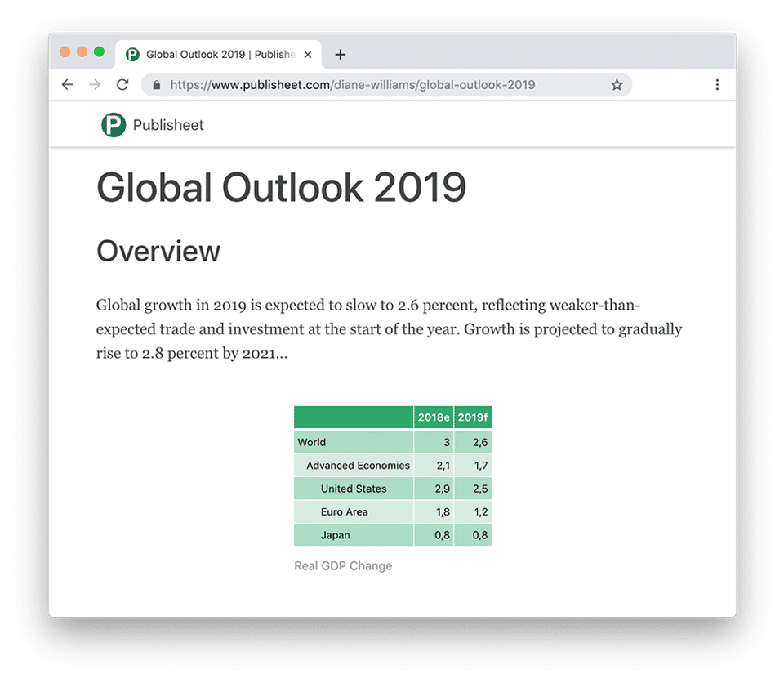
Task: Open a new tab with the plus button
Action: pyautogui.click(x=341, y=55)
